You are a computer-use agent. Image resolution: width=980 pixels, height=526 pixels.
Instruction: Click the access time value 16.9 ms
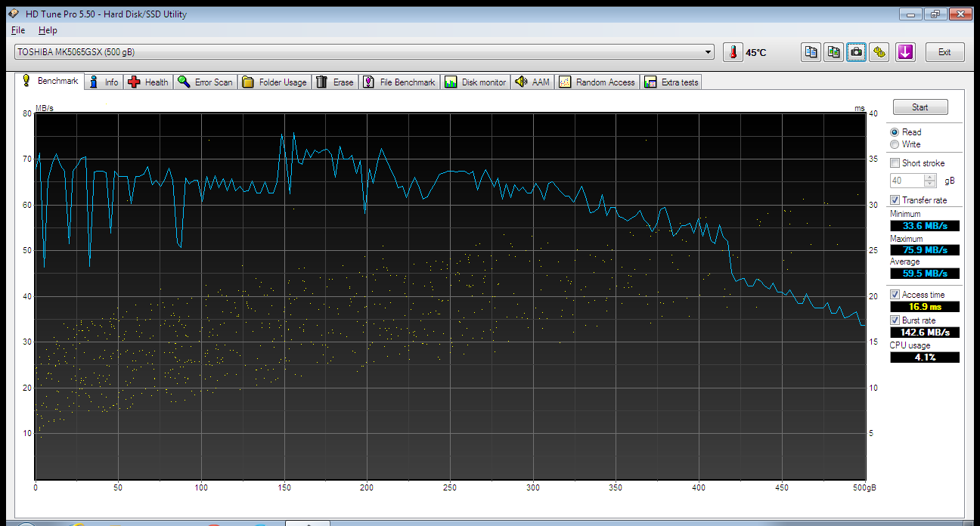pyautogui.click(x=925, y=307)
